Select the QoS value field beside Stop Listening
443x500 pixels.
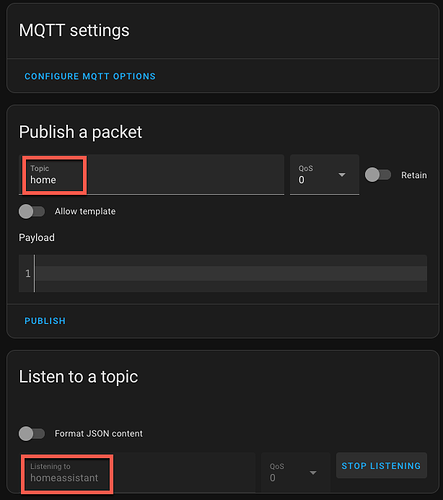pyautogui.click(x=295, y=472)
